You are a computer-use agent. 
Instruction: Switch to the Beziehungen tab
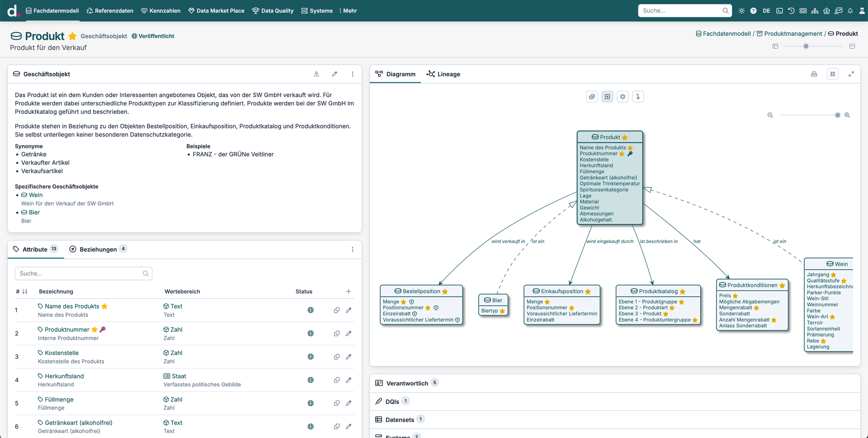[x=98, y=249]
